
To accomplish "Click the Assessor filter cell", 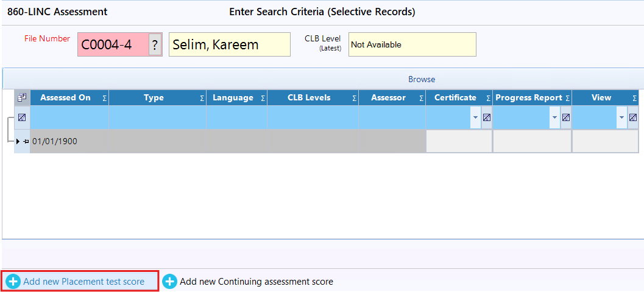I will (x=392, y=117).
